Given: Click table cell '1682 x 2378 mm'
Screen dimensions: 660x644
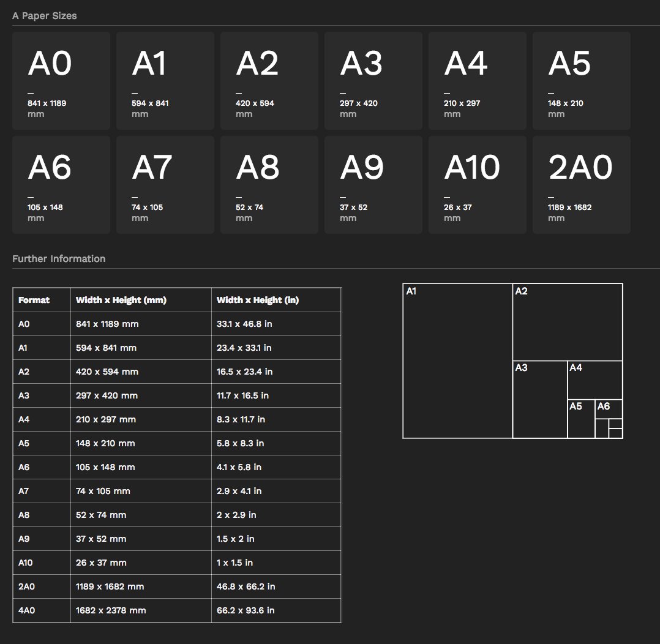Looking at the screenshot, I should (141, 610).
